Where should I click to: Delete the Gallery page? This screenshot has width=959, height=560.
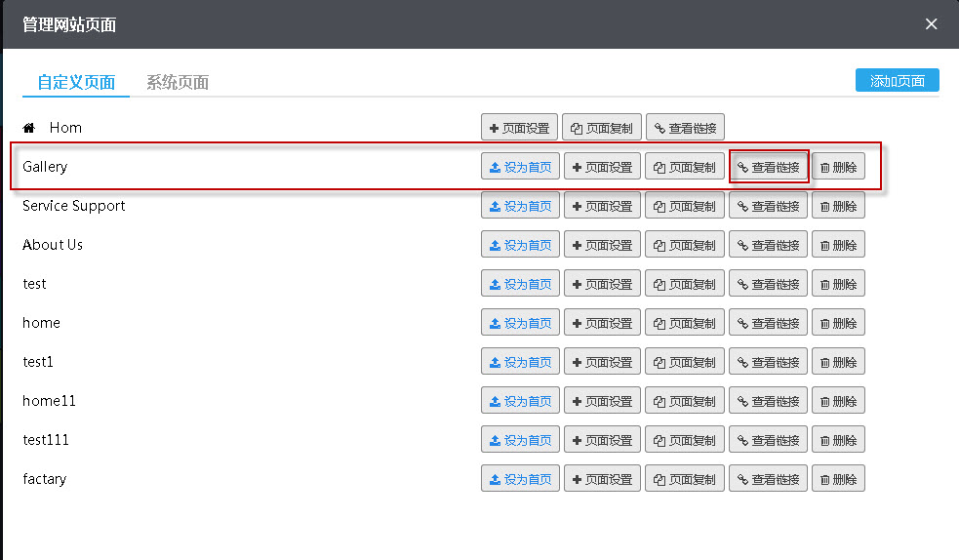coord(838,167)
